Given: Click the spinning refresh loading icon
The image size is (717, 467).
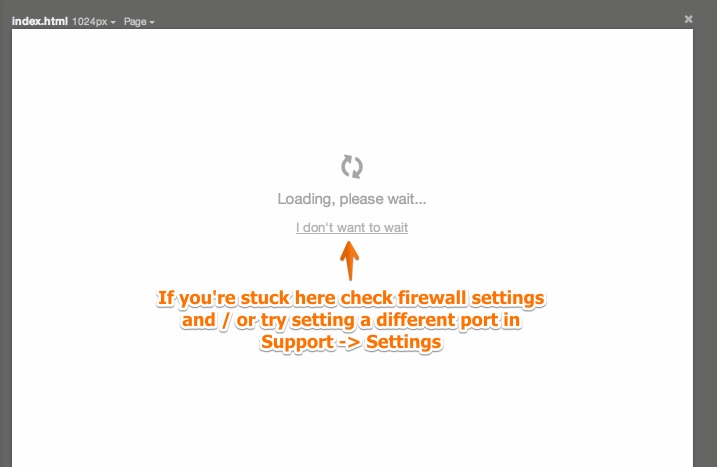Looking at the screenshot, I should [x=352, y=166].
